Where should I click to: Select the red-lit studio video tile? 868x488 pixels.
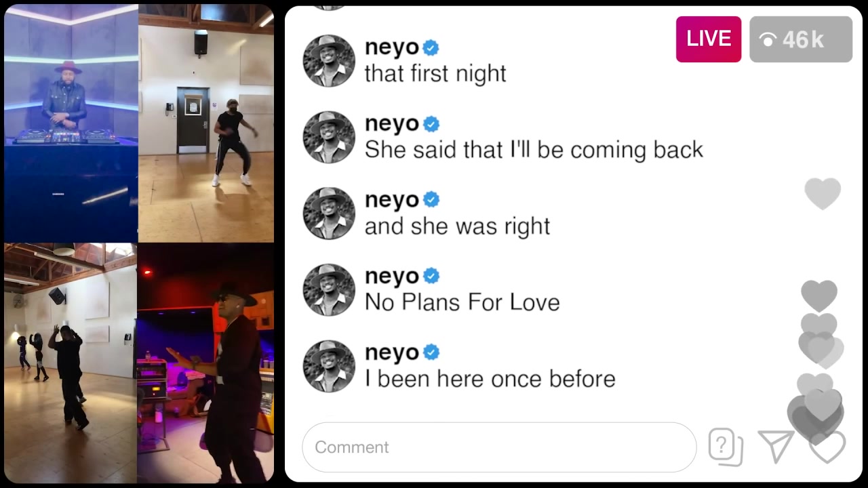coord(206,363)
